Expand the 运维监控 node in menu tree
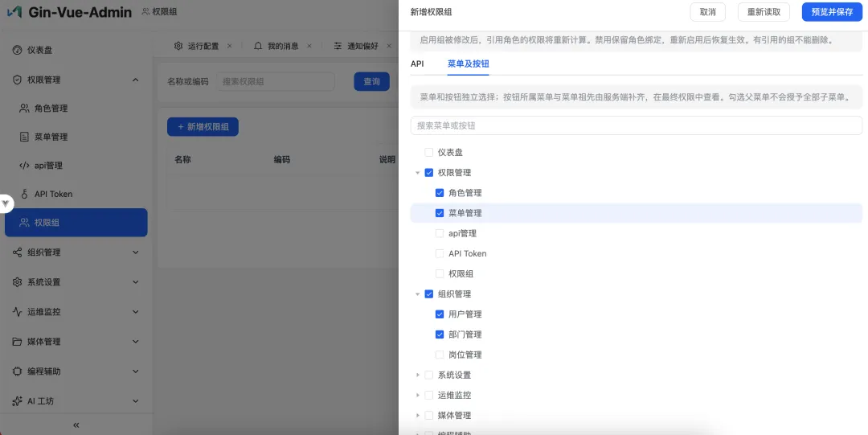The width and height of the screenshot is (868, 435). (418, 395)
